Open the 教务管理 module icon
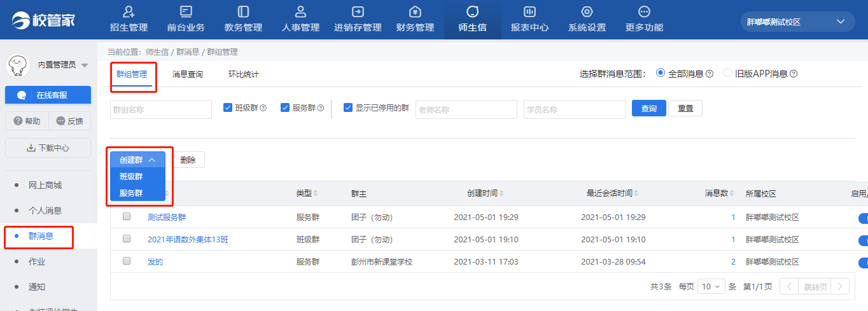The image size is (868, 311). coord(243,11)
